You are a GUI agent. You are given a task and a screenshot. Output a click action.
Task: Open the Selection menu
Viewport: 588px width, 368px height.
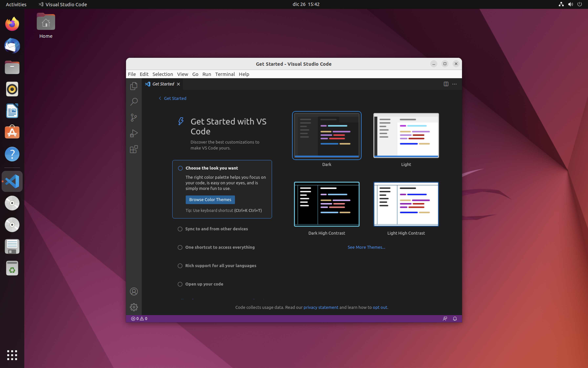pyautogui.click(x=163, y=74)
